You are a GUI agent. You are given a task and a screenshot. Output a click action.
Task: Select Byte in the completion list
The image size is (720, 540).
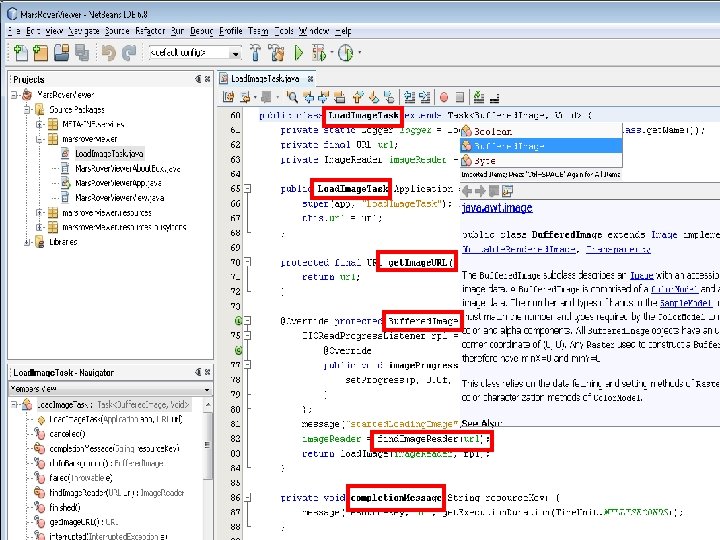541,161
